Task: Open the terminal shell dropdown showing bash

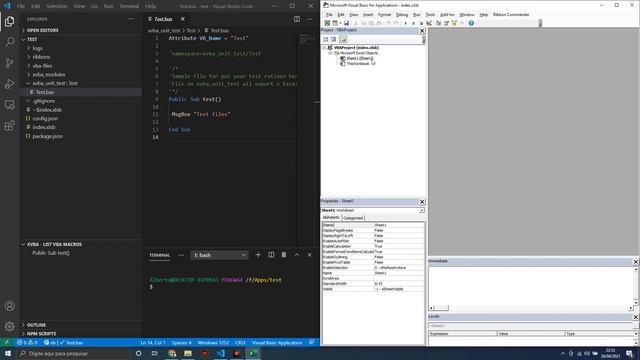Action: pos(220,255)
